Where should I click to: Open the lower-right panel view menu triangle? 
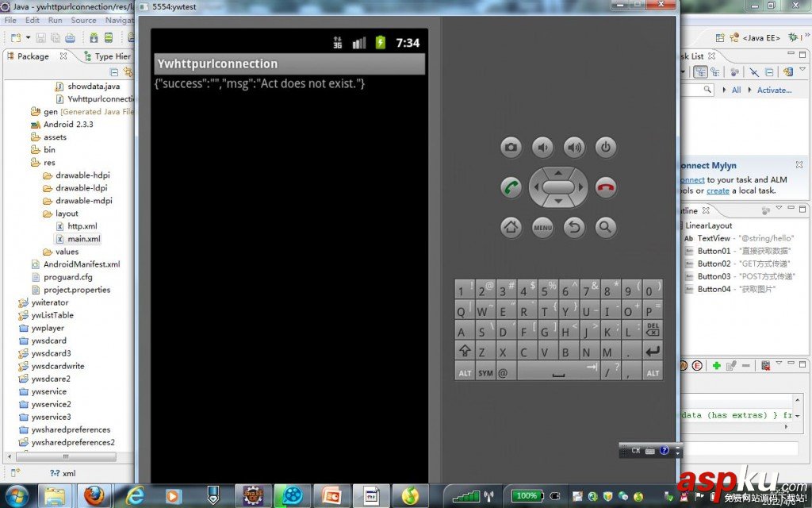(779, 362)
